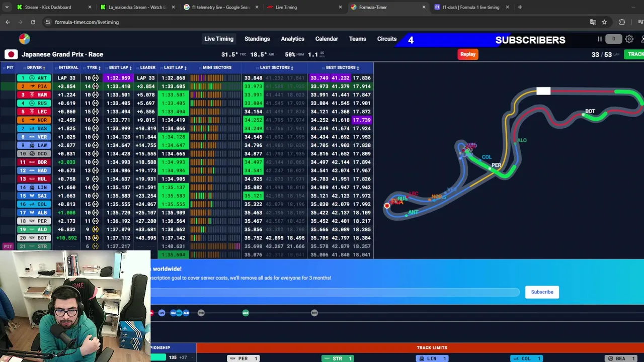Viewport: 644px width, 362px height.
Task: Click ANT best lap 1:32.859 cell
Action: click(119, 78)
